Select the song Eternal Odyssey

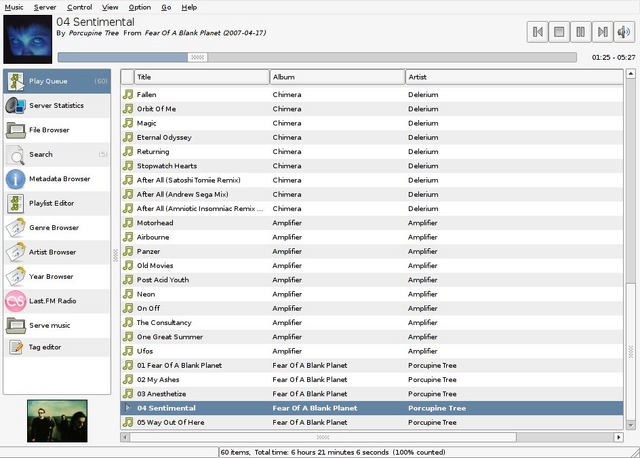pyautogui.click(x=372, y=138)
